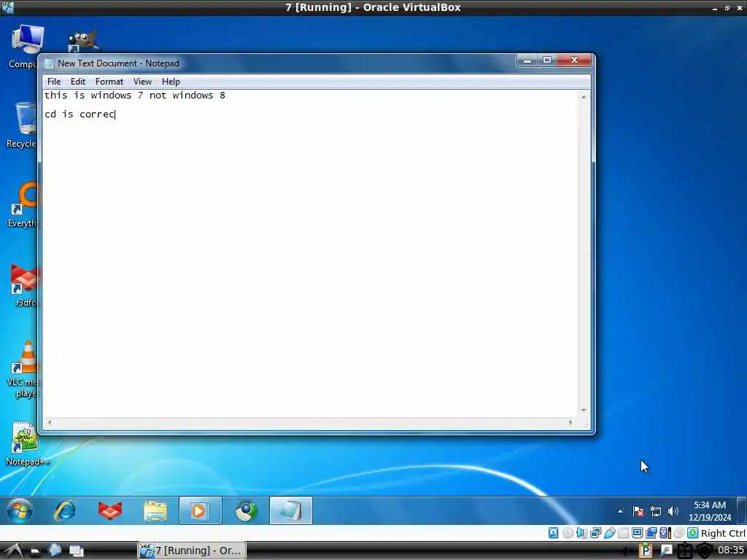Open the volume speaker tray icon
This screenshot has height=560, width=747.
673,511
